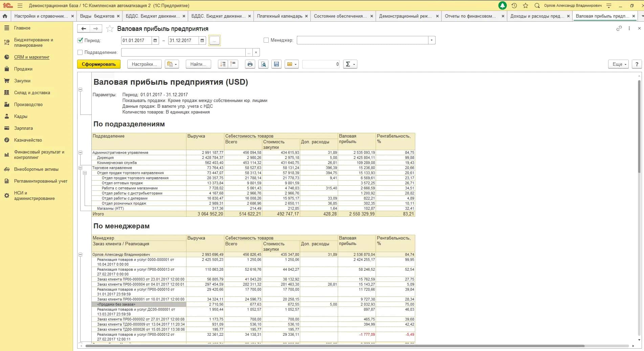Screen dimensions: 644x351
Task: Open print preview
Action: click(263, 64)
